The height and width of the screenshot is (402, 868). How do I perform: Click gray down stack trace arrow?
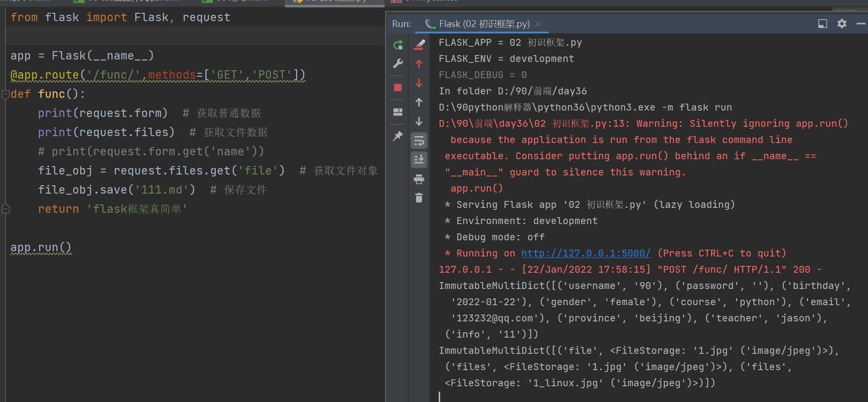[x=419, y=121]
